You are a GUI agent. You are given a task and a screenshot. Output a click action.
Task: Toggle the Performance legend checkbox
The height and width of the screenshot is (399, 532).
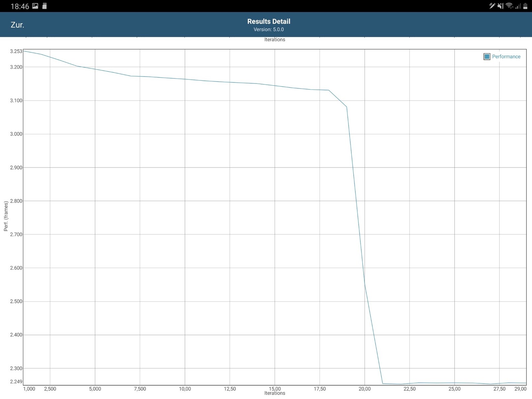[487, 57]
